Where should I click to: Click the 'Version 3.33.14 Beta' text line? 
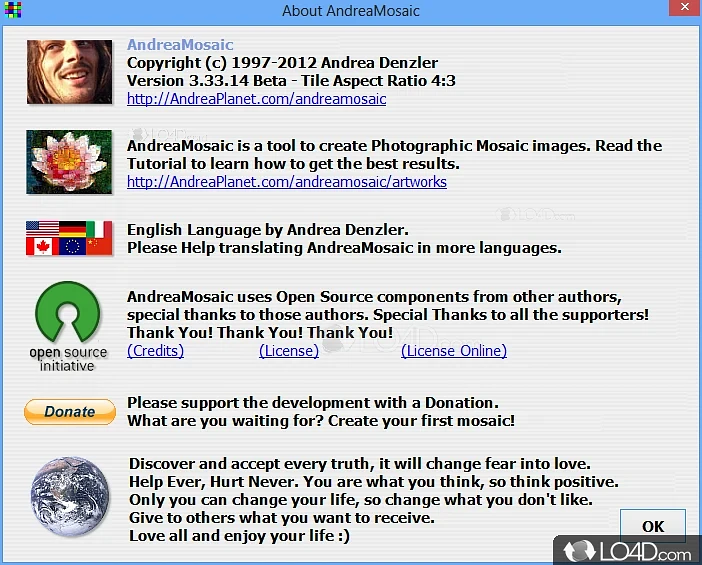291,81
